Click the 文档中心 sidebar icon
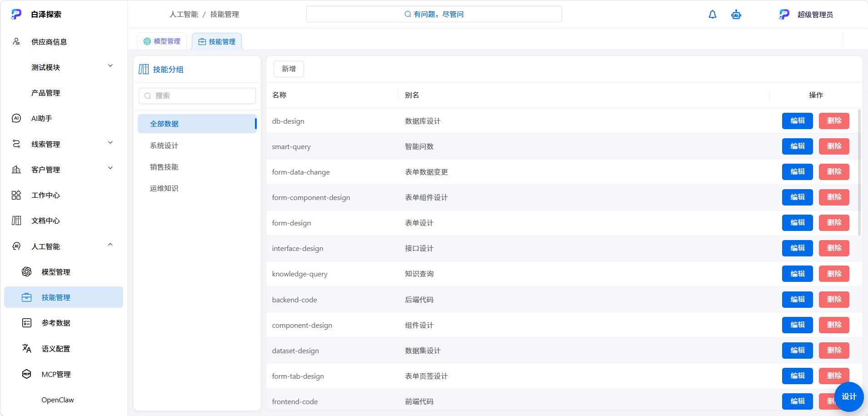The width and height of the screenshot is (868, 416). pyautogui.click(x=16, y=221)
